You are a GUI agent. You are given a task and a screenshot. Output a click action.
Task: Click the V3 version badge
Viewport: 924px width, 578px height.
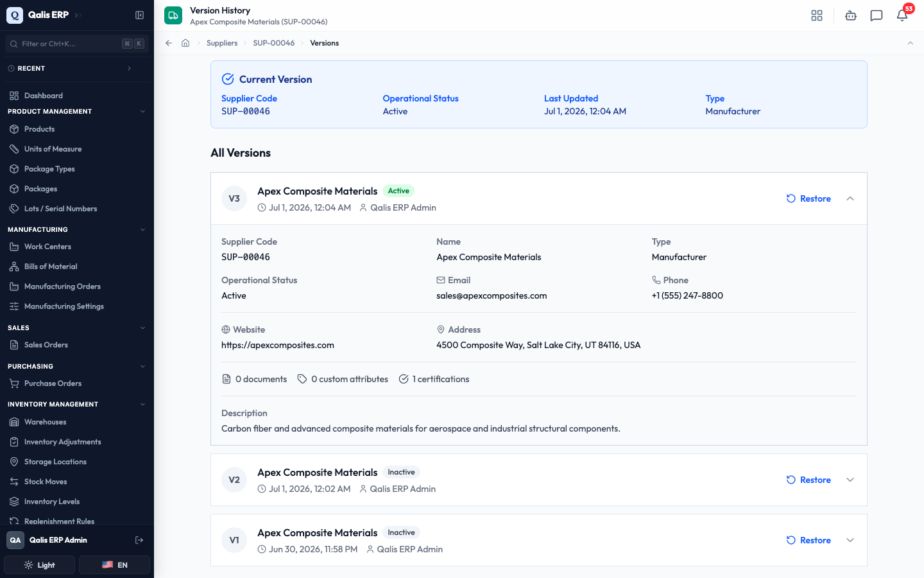pyautogui.click(x=234, y=198)
